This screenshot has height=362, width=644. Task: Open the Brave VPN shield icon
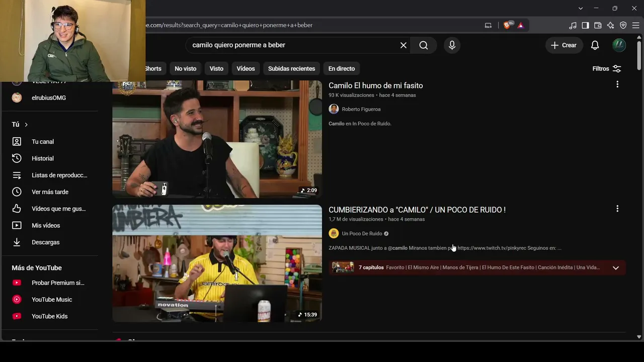(623, 25)
